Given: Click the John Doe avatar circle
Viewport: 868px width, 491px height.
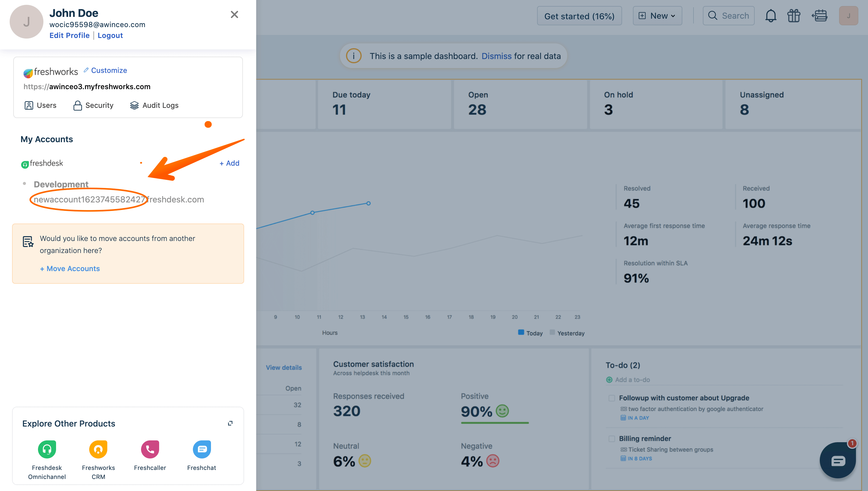Looking at the screenshot, I should (x=26, y=22).
